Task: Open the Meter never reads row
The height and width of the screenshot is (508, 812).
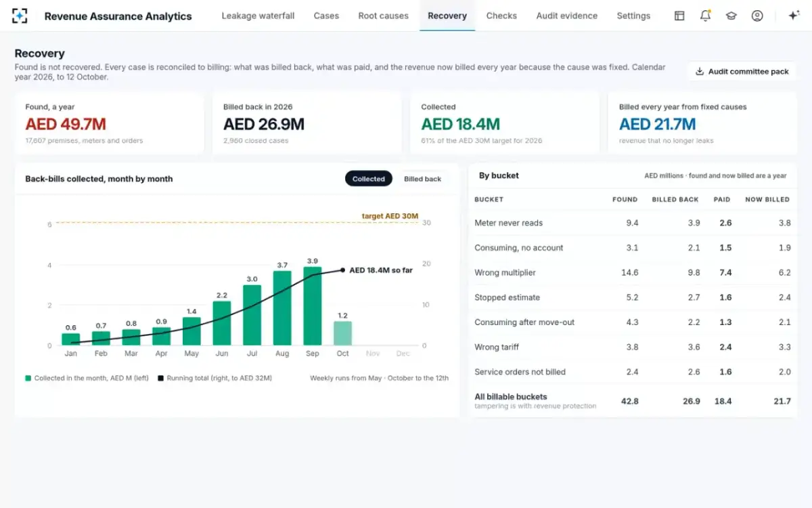Action: point(633,223)
